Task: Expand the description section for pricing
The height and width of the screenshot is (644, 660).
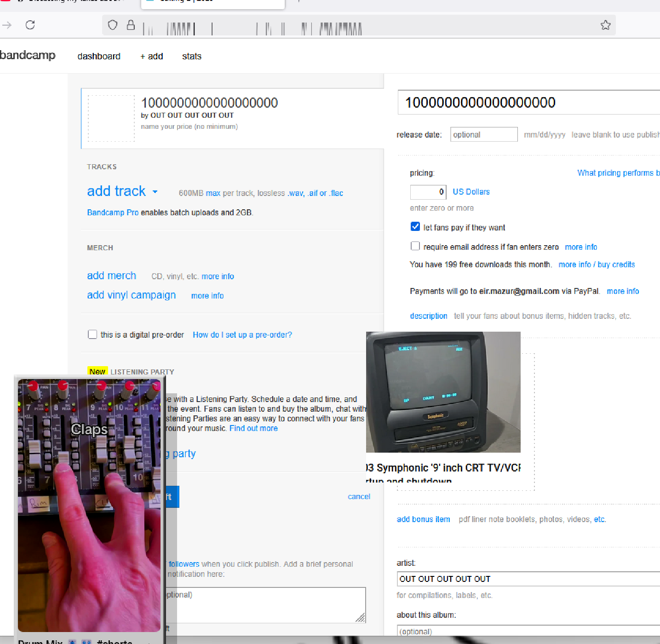Action: click(428, 316)
